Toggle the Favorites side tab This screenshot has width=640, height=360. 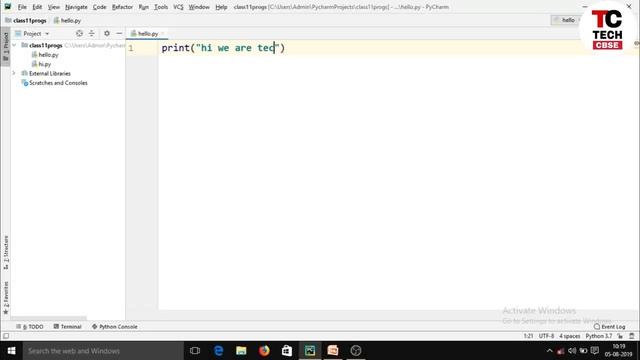(x=5, y=297)
